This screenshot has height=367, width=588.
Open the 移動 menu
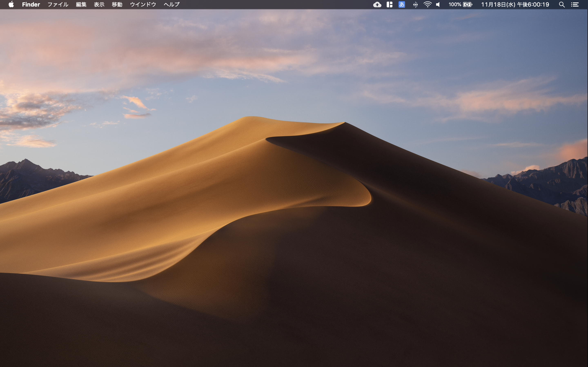(x=117, y=4)
